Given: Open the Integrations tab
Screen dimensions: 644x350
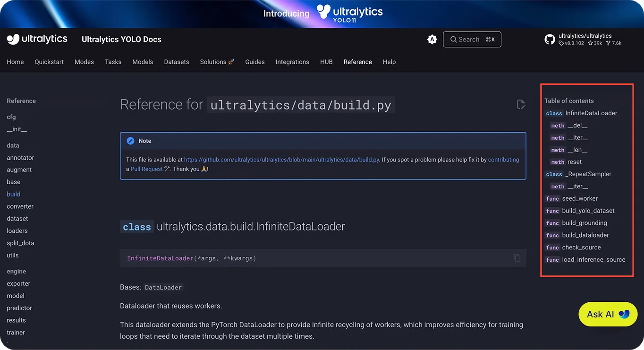Looking at the screenshot, I should (292, 62).
